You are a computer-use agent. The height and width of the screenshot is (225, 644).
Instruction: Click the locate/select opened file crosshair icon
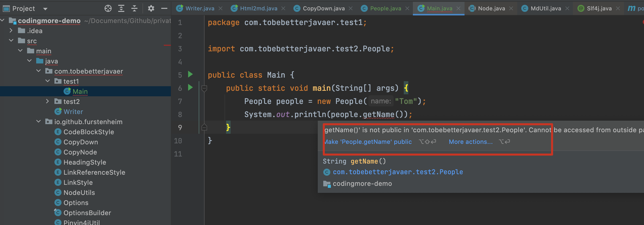108,9
